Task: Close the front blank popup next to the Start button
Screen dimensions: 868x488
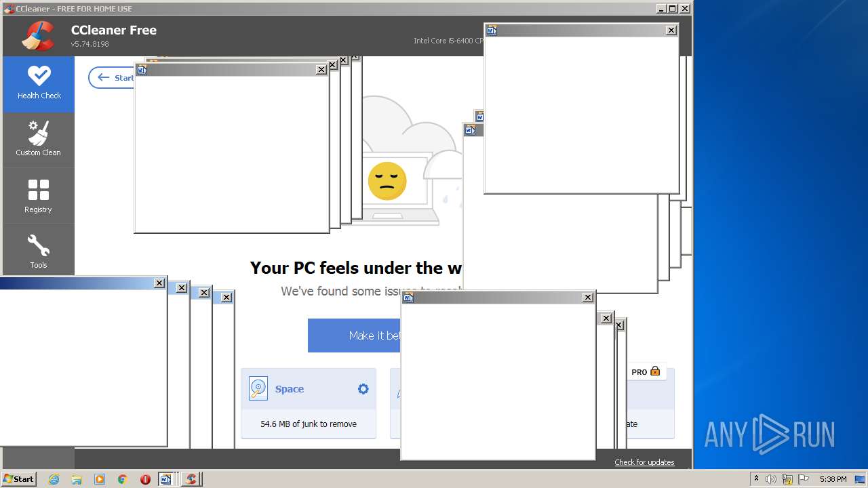Action: [x=321, y=70]
